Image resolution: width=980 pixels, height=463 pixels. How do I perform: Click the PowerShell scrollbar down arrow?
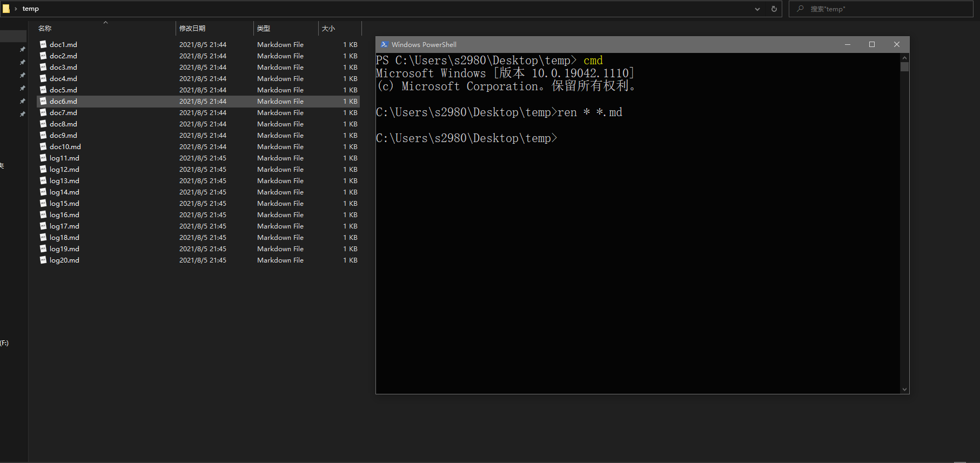(x=904, y=390)
